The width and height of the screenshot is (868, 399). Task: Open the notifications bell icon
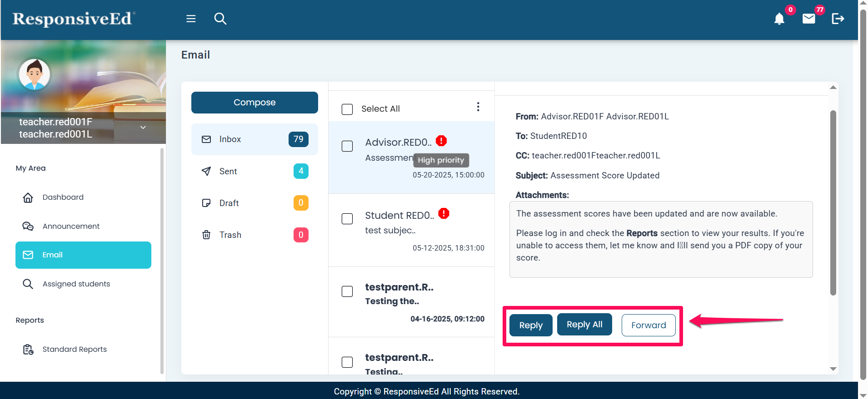[779, 19]
